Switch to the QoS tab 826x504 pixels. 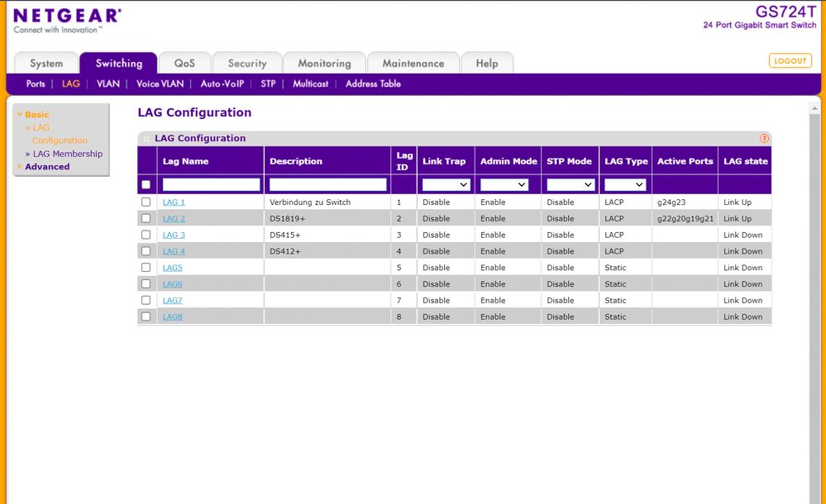pos(184,63)
